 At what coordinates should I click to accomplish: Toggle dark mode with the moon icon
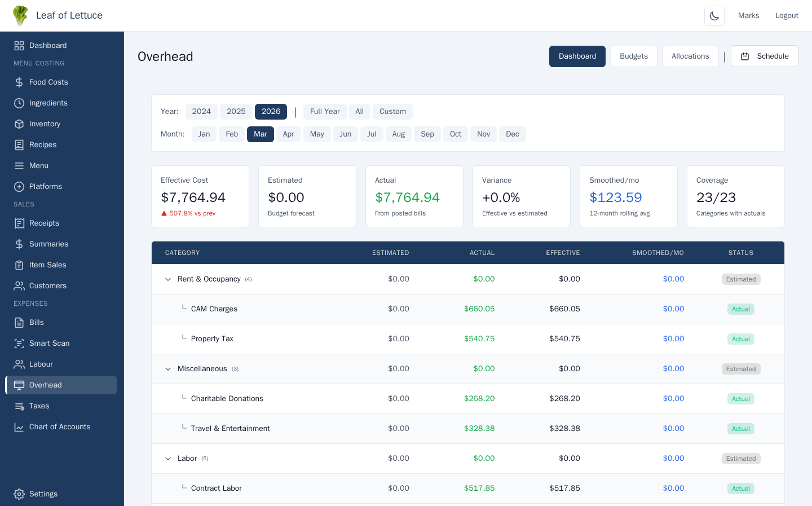[x=714, y=16]
